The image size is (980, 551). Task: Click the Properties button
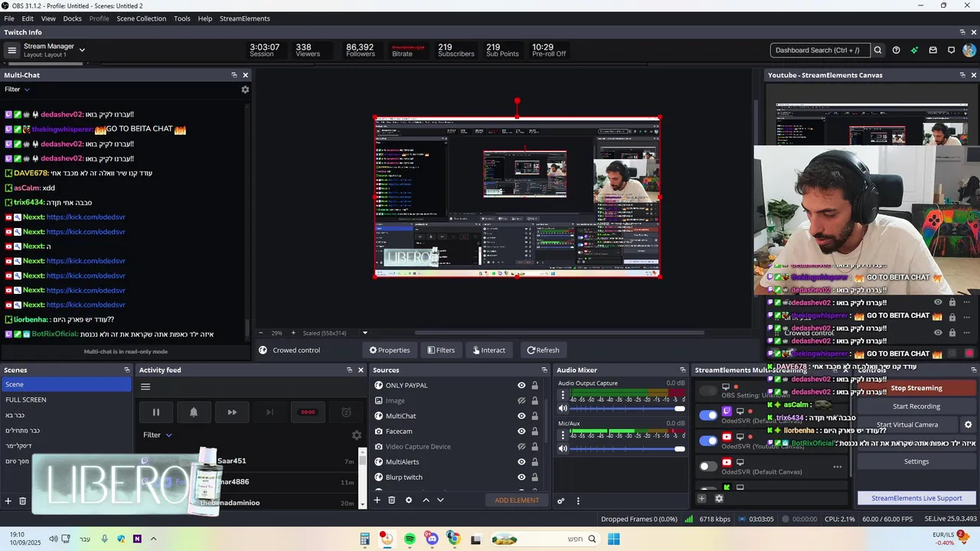(390, 350)
